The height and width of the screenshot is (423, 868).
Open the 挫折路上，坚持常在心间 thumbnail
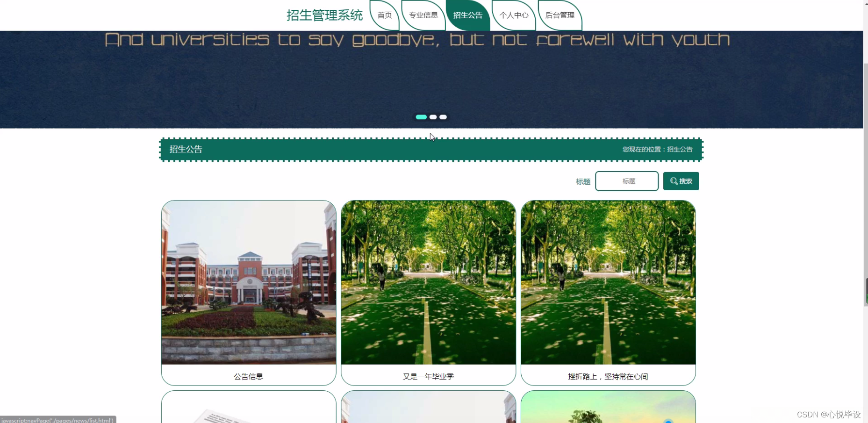(x=608, y=282)
